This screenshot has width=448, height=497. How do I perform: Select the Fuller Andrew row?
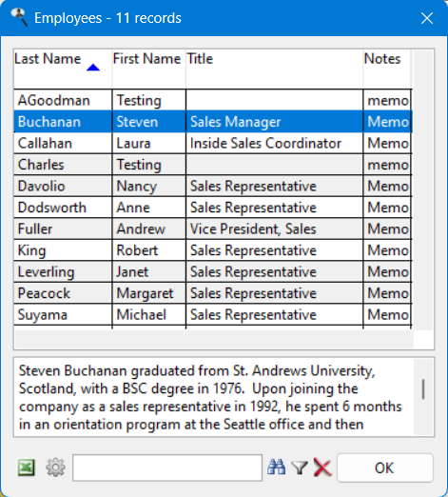coord(213,229)
